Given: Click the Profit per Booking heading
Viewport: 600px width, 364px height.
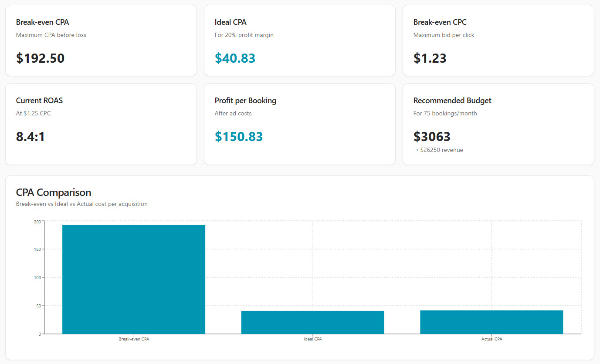Looking at the screenshot, I should click(x=245, y=101).
